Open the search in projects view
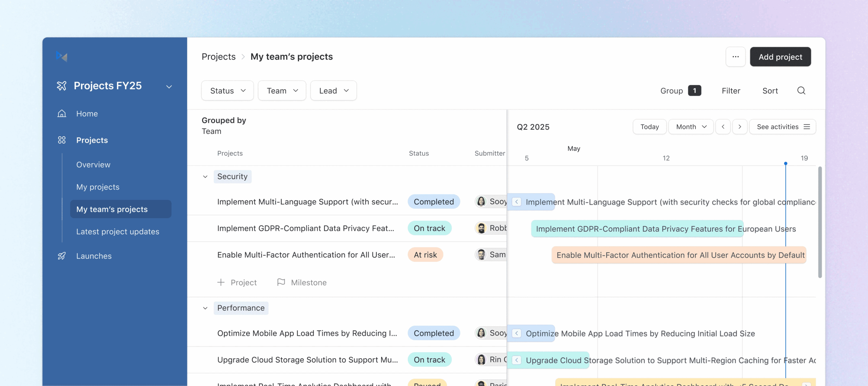Viewport: 868px width, 386px height. click(802, 90)
